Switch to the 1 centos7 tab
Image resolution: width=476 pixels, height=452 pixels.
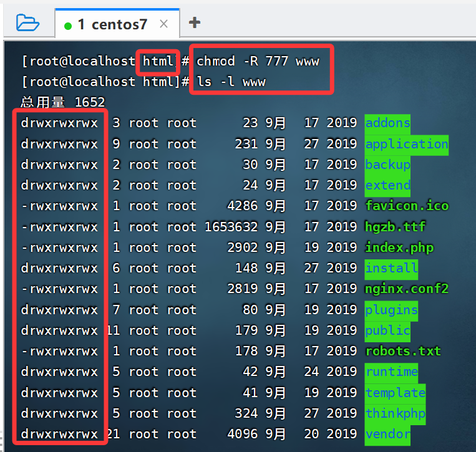click(117, 24)
